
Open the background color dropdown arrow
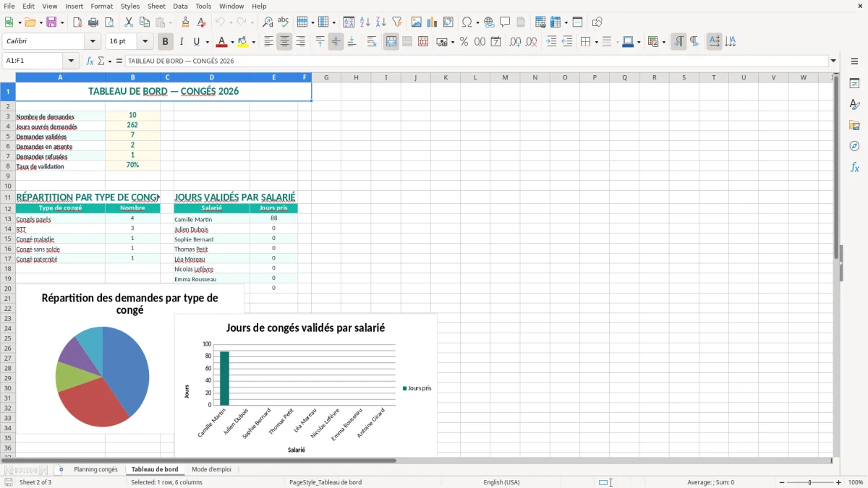click(253, 42)
